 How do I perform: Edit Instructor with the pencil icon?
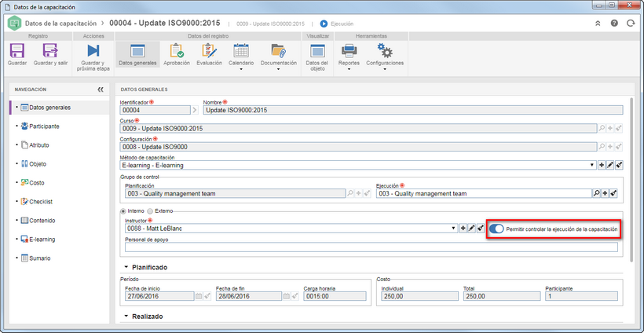click(471, 229)
